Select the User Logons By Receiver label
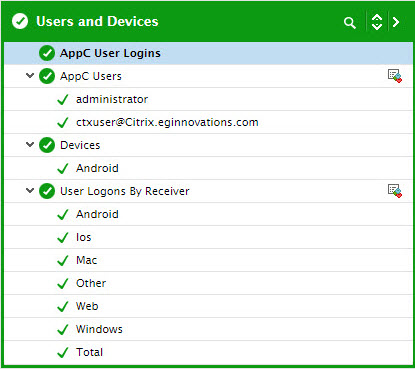Image resolution: width=415 pixels, height=370 pixels. point(125,191)
